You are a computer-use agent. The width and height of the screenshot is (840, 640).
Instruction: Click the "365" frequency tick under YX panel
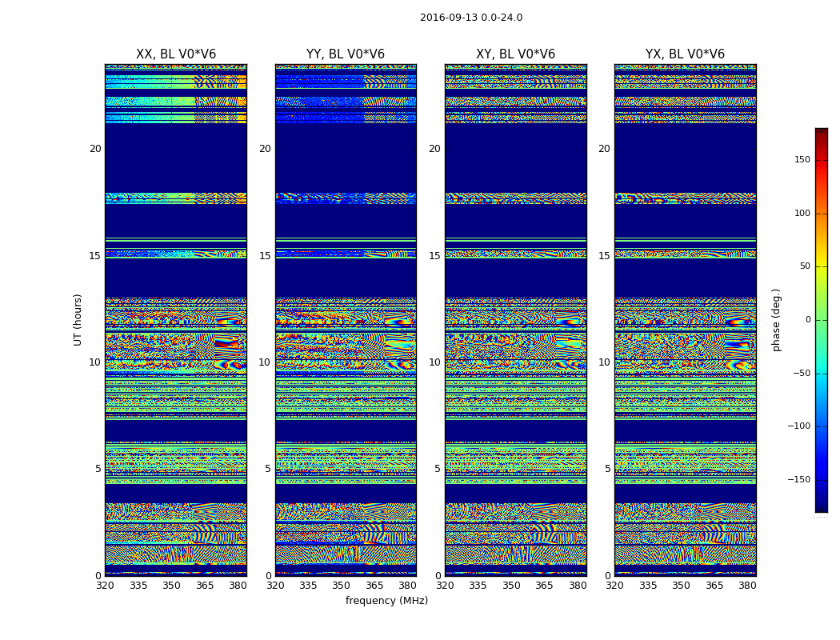coord(714,586)
